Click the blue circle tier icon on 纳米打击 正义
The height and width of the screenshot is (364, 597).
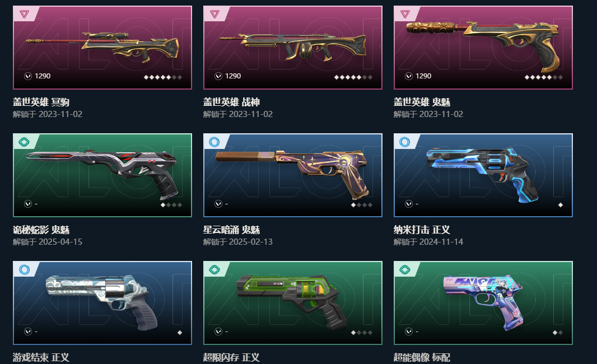pyautogui.click(x=405, y=142)
